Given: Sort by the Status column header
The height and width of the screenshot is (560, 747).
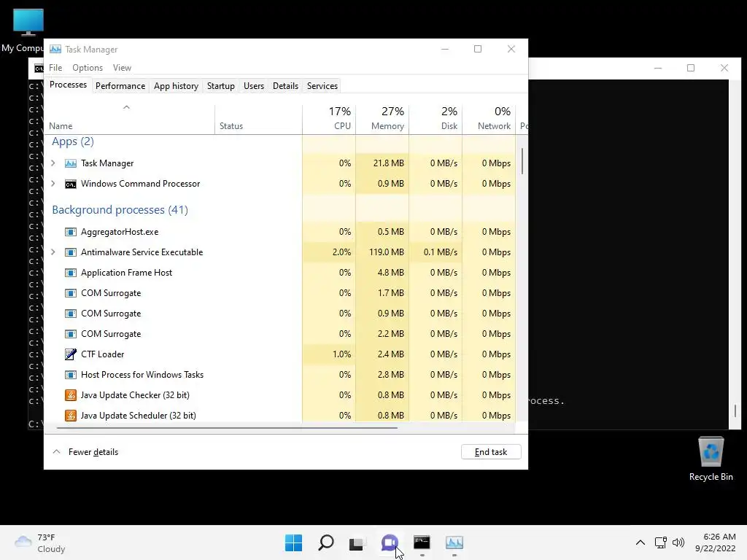Looking at the screenshot, I should 258,119.
